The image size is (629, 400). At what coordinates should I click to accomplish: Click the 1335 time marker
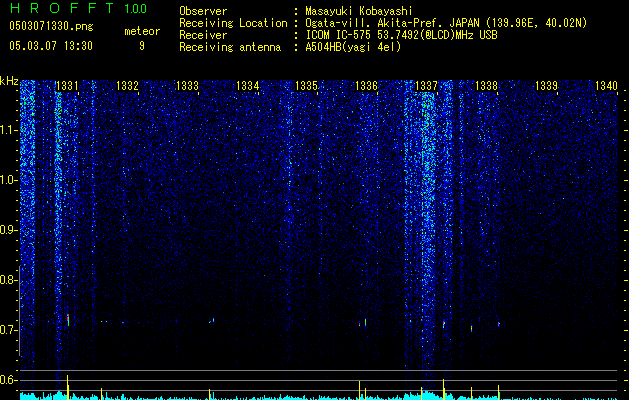click(306, 85)
